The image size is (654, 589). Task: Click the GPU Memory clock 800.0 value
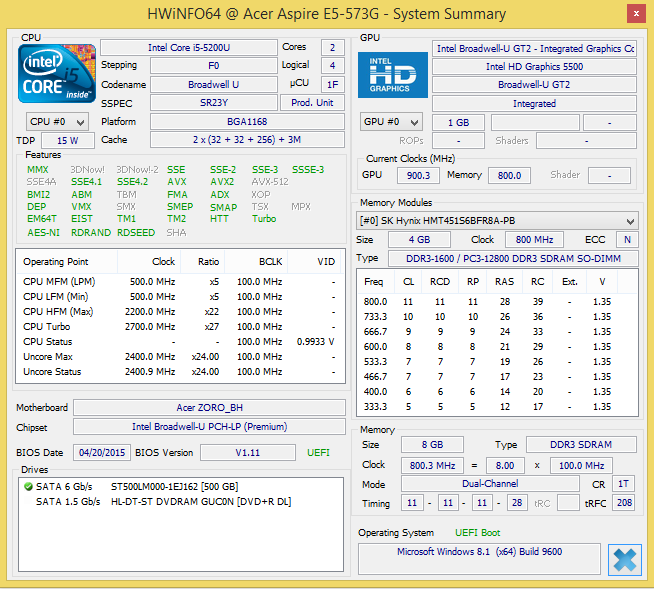click(x=509, y=175)
